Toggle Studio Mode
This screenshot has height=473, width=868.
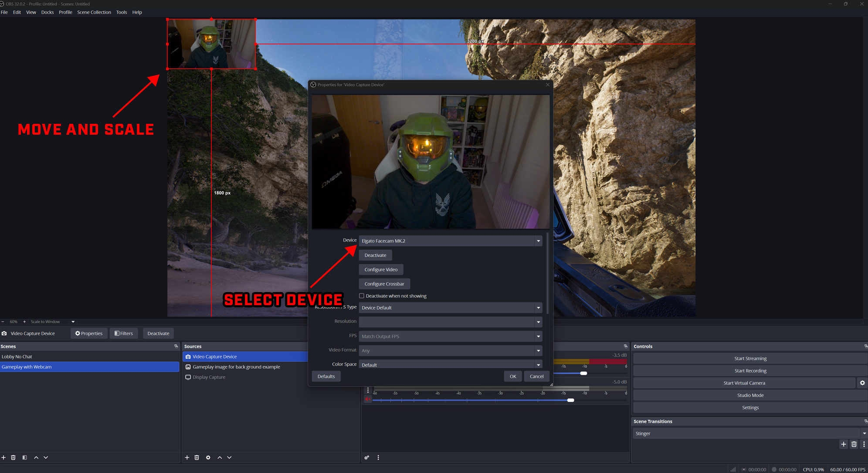(x=750, y=395)
